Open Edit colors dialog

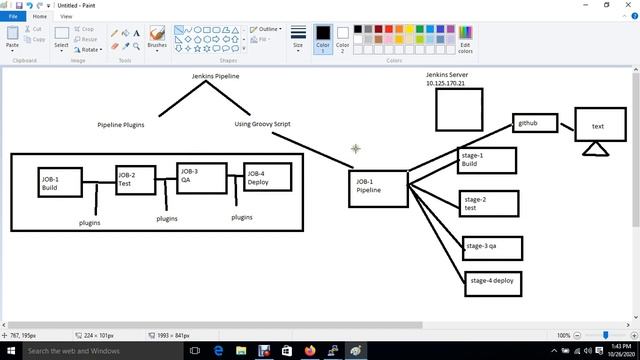465,39
